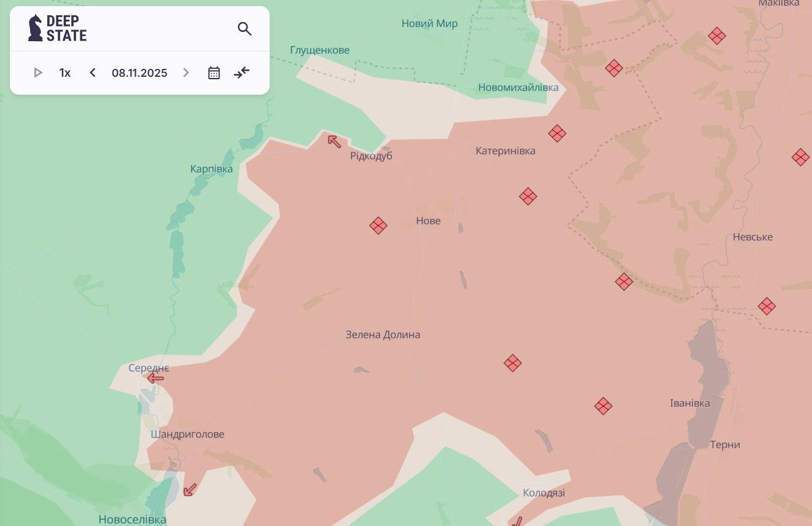Click the 08.11.2025 date field

coord(139,73)
